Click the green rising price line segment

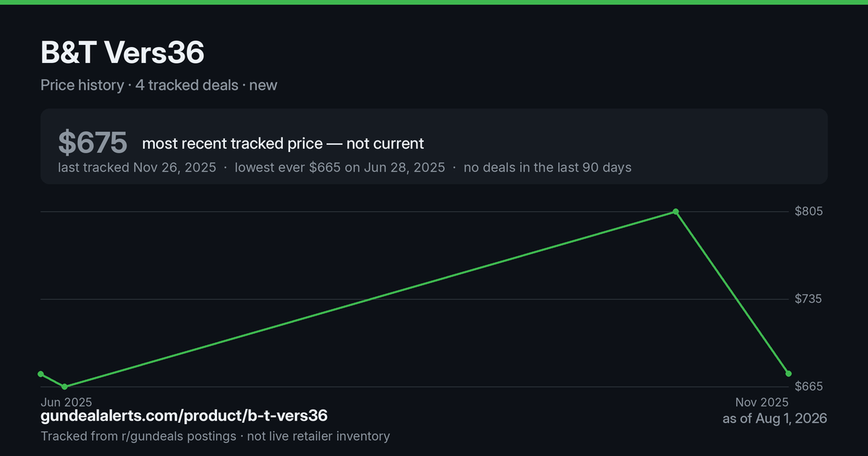(x=370, y=299)
